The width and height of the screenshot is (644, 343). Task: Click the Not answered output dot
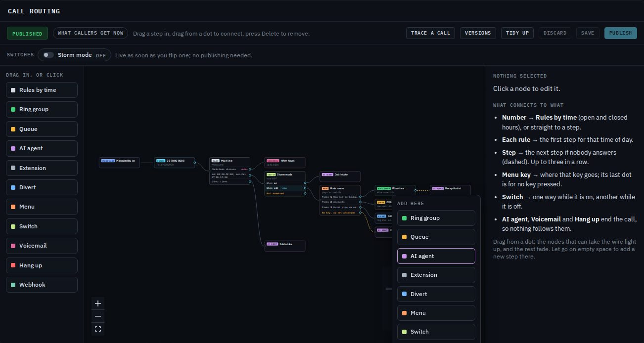point(305,193)
